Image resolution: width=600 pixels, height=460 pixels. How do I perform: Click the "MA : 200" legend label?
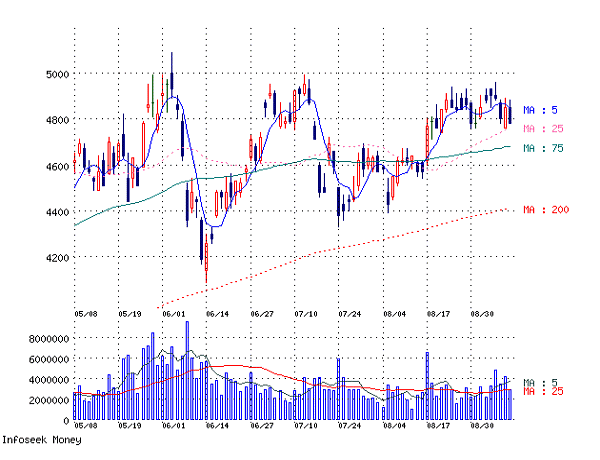(x=546, y=210)
